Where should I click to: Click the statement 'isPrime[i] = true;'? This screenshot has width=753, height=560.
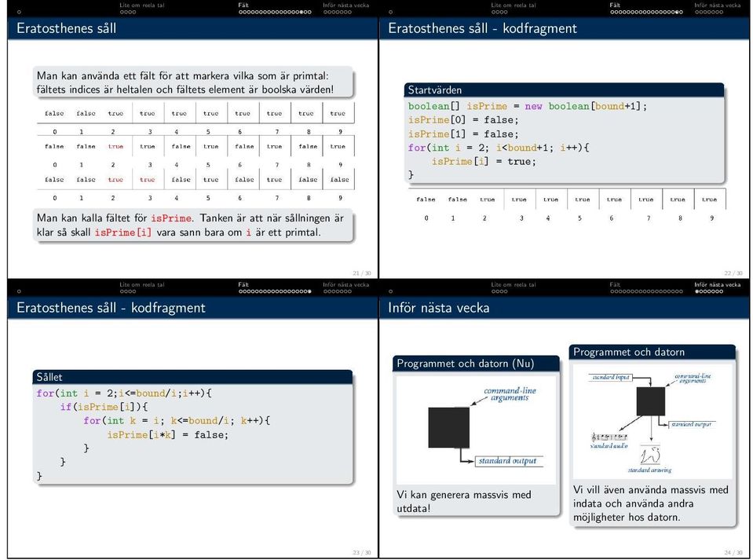[x=484, y=162]
